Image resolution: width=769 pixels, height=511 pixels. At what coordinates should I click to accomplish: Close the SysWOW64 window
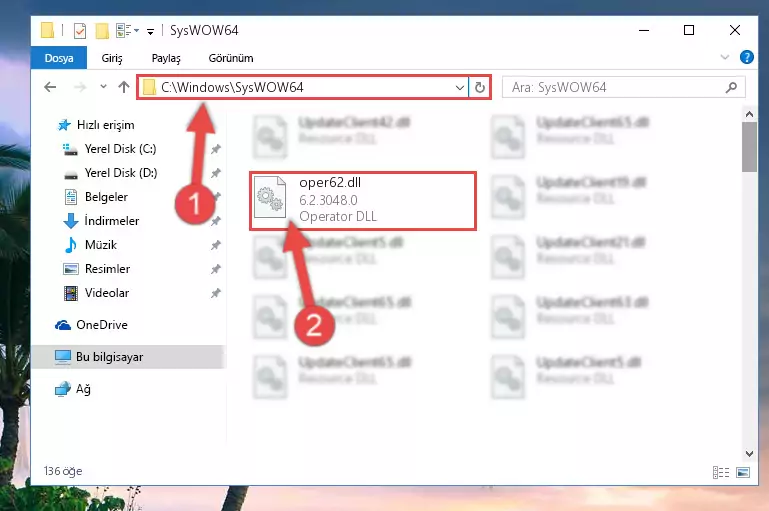(734, 30)
